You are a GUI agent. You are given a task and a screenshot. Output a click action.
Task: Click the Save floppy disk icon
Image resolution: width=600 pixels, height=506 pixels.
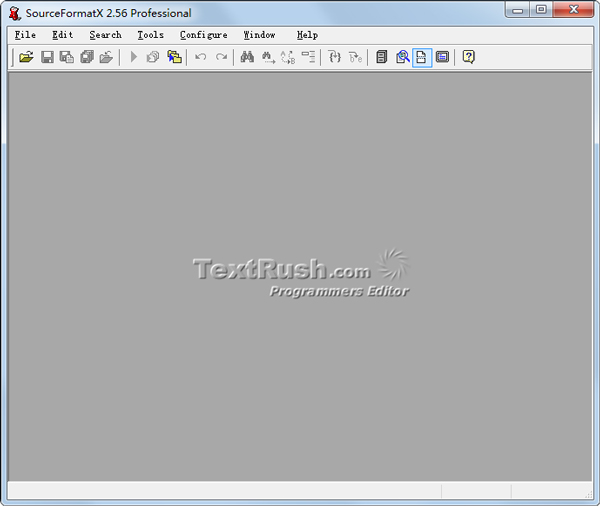[x=47, y=57]
